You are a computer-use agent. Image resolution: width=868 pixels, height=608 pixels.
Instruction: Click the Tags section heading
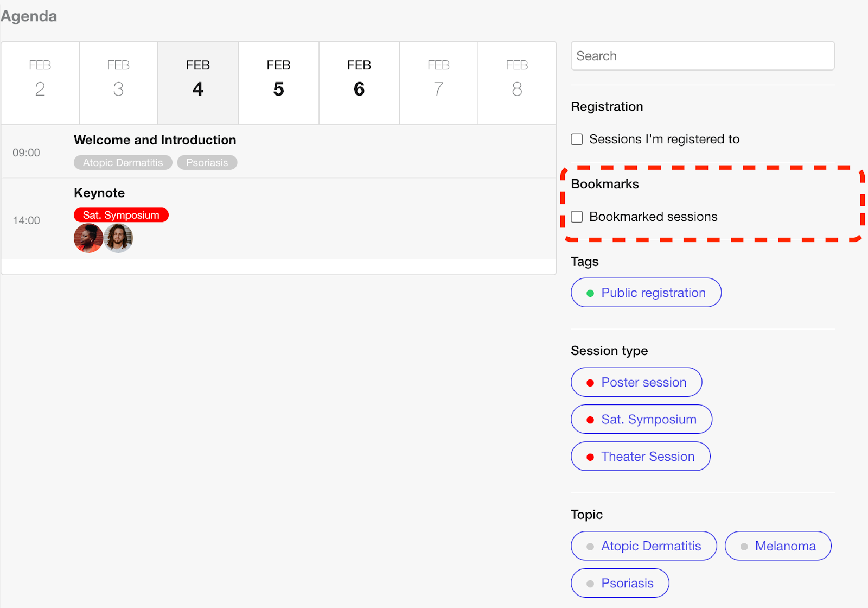point(585,262)
